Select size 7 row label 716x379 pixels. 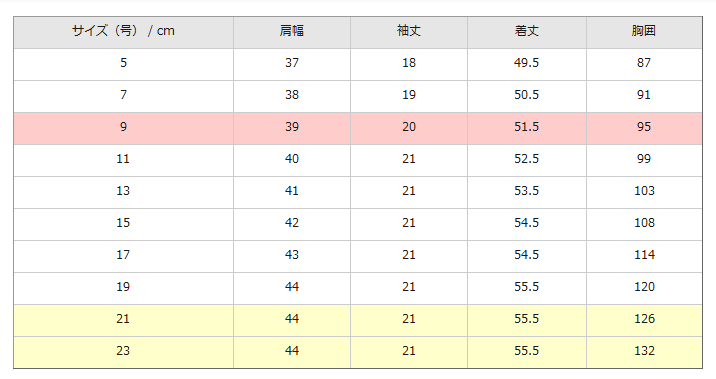pyautogui.click(x=123, y=96)
